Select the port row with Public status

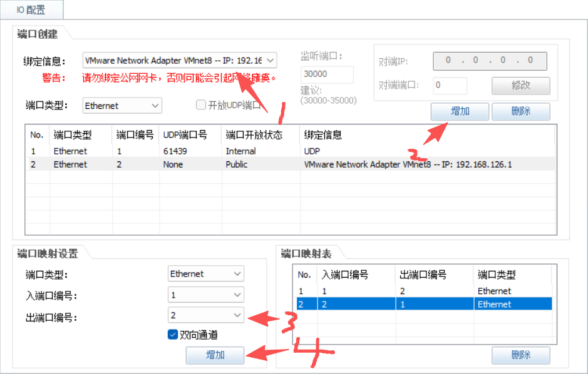(291, 164)
